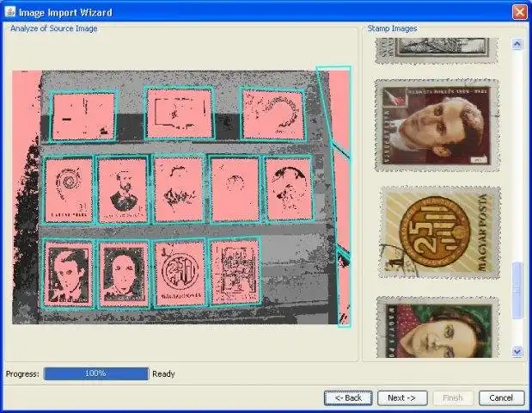Click the fourth stamp region in middle row
Viewport: 532px width, 413px height.
tap(235, 190)
